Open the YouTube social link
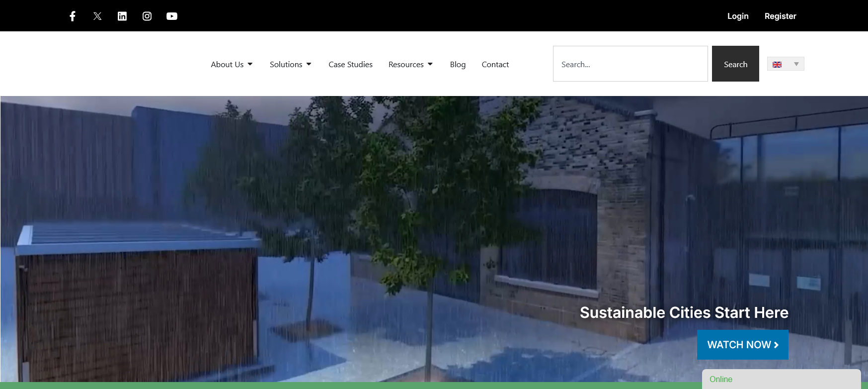The width and height of the screenshot is (868, 389). 172,16
